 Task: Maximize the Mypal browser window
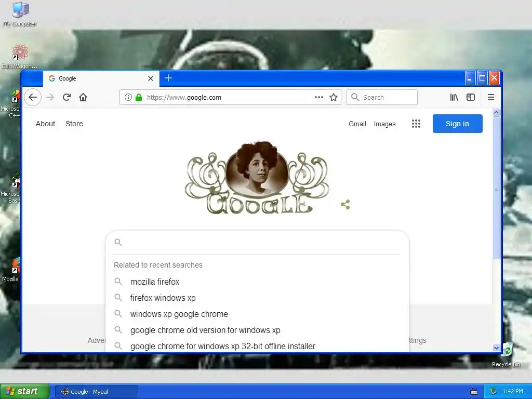482,78
